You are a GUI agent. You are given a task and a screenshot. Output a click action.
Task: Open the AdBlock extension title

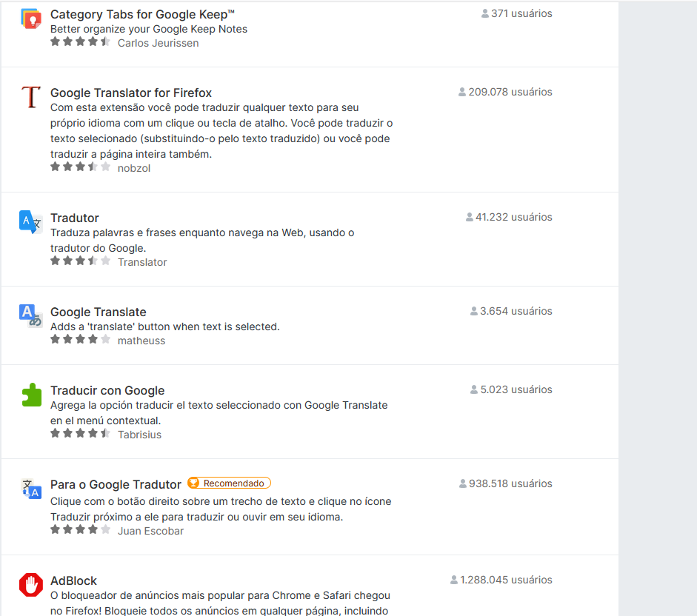73,581
